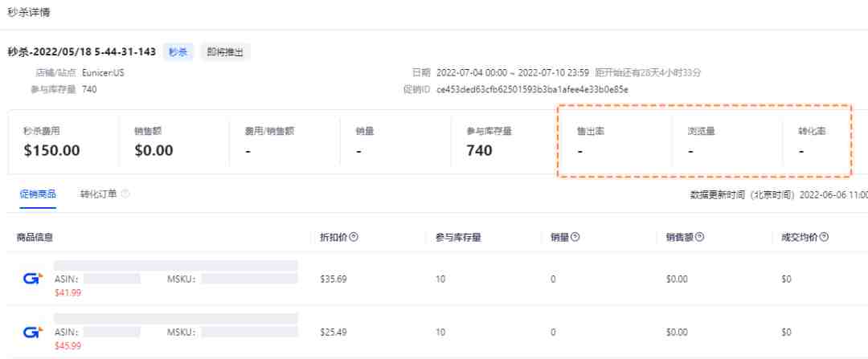Switch to the 转化订单 tab

tap(98, 194)
